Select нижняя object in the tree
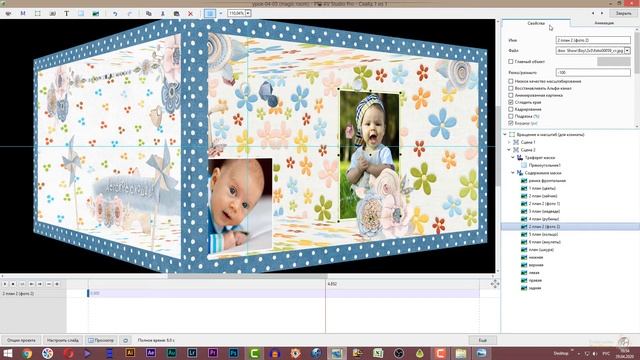 click(536, 258)
